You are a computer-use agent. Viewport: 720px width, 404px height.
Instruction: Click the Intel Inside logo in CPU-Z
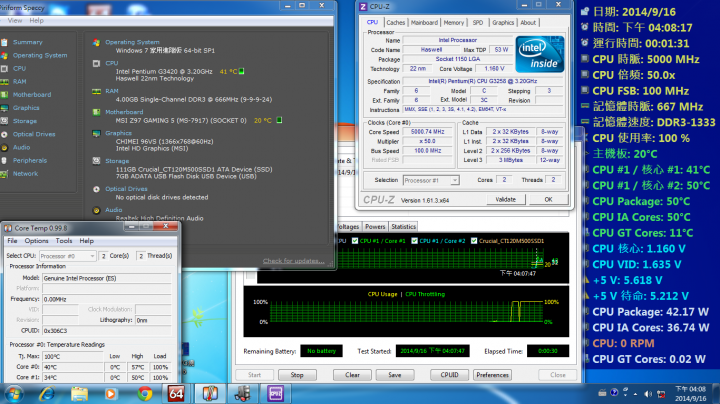pyautogui.click(x=540, y=54)
